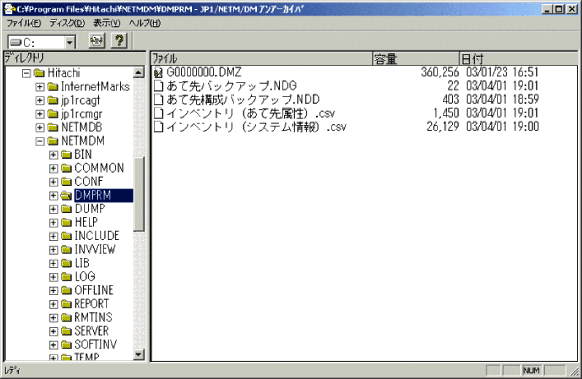The width and height of the screenshot is (582, 379).
Task: Click file icon of あて先構成バックアップ.NDD
Action: point(158,99)
